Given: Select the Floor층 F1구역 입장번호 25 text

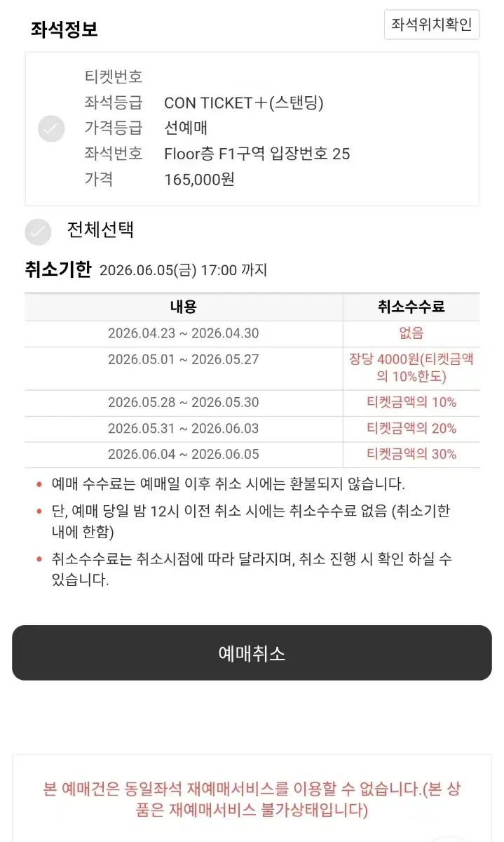Looking at the screenshot, I should click(x=257, y=154).
